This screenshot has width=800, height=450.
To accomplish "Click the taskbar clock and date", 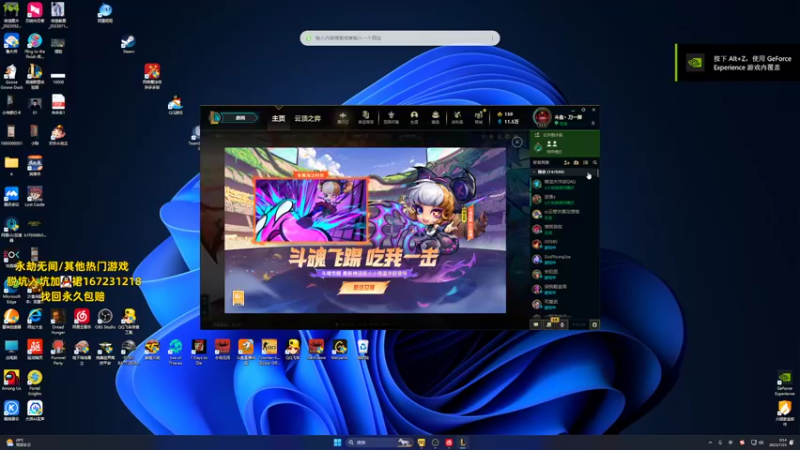I will (778, 442).
